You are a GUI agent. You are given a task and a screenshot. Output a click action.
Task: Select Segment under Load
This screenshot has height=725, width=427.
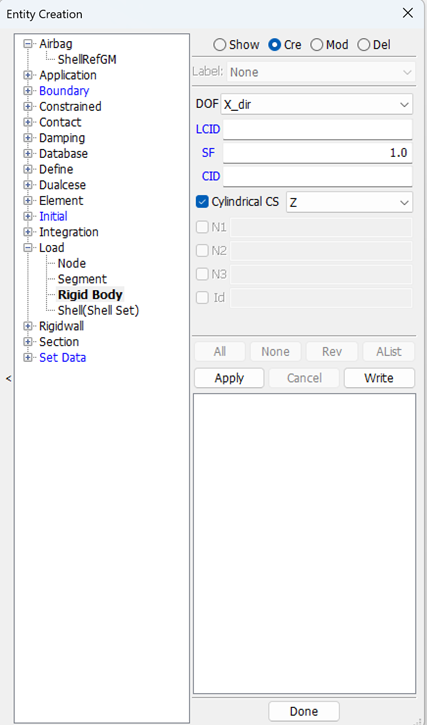pyautogui.click(x=82, y=279)
